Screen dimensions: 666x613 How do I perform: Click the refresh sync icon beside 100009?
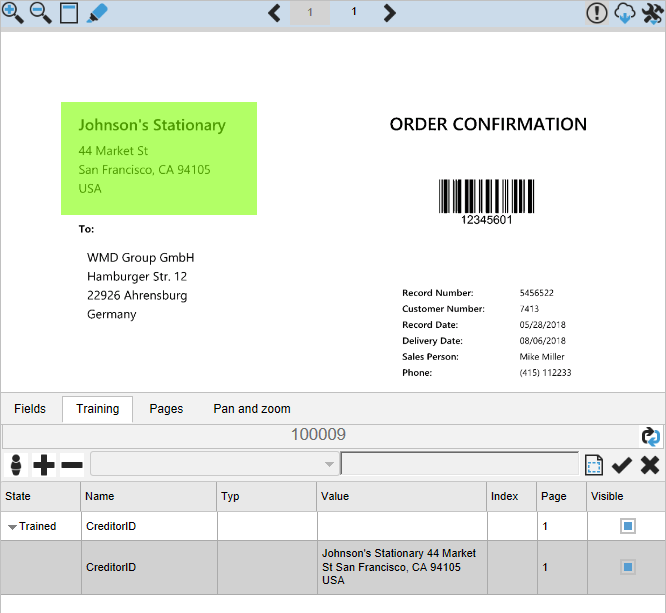[651, 436]
